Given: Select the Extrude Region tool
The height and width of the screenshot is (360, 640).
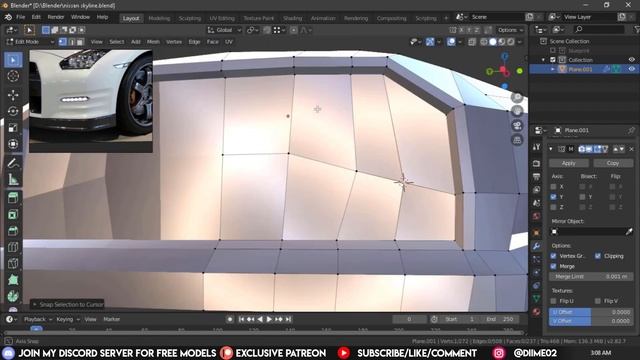Looking at the screenshot, I should pyautogui.click(x=13, y=198).
